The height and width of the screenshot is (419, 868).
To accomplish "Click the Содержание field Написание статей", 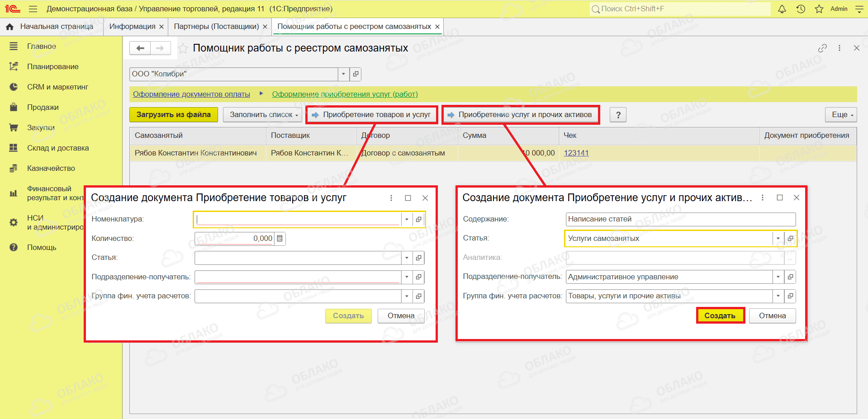I will (681, 219).
